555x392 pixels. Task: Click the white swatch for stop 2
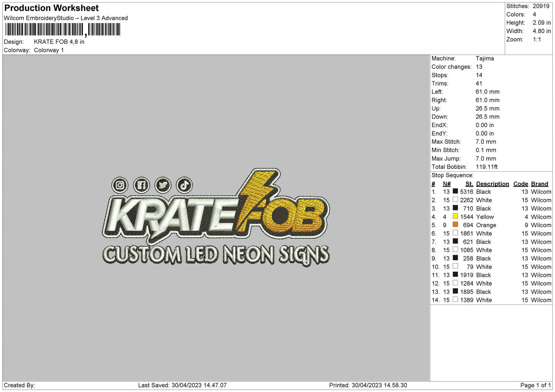coord(455,200)
